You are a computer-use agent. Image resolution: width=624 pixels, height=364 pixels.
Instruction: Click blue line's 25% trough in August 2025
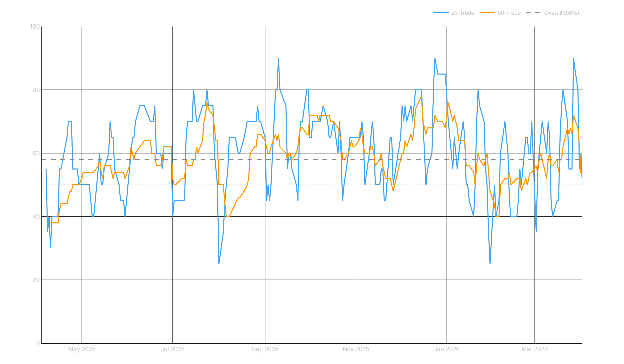pos(219,264)
